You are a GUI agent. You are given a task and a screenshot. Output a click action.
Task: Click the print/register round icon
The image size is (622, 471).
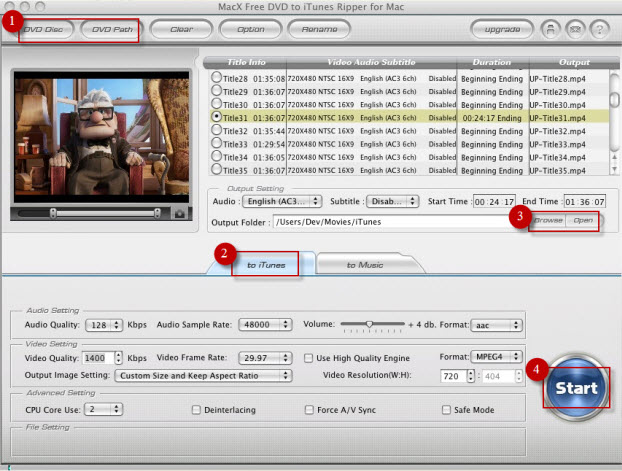pos(551,29)
